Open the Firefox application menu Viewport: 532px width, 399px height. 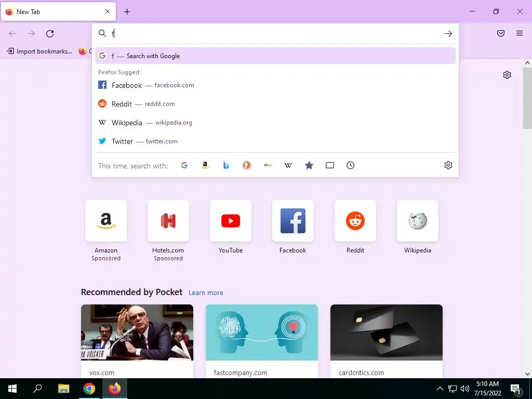click(520, 33)
